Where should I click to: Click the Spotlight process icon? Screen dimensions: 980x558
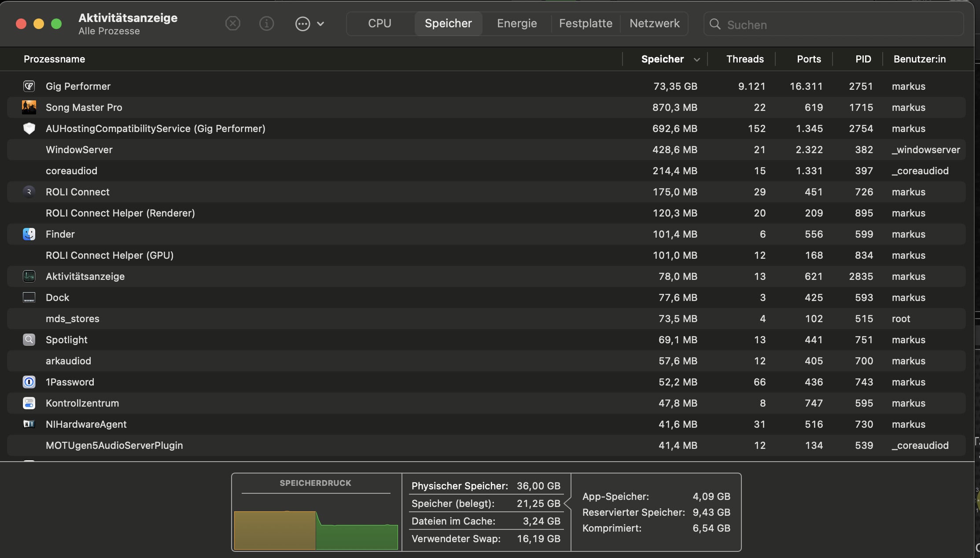(29, 340)
